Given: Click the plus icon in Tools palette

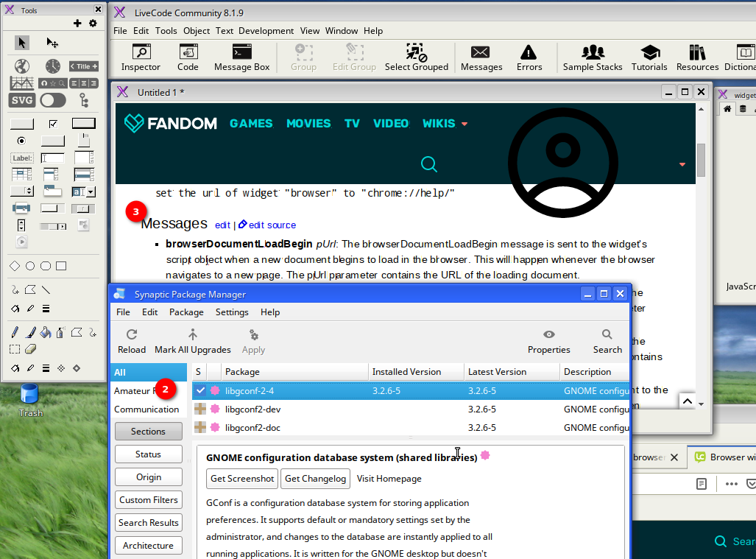Looking at the screenshot, I should tap(77, 23).
